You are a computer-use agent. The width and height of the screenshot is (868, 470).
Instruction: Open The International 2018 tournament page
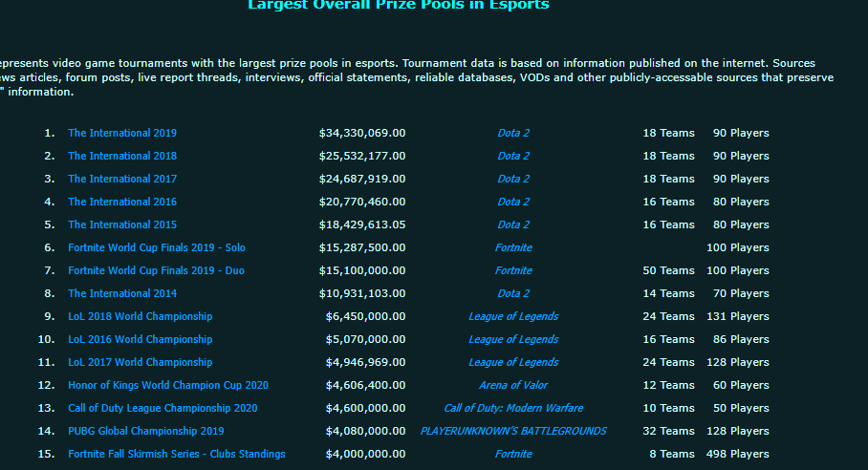(x=122, y=156)
